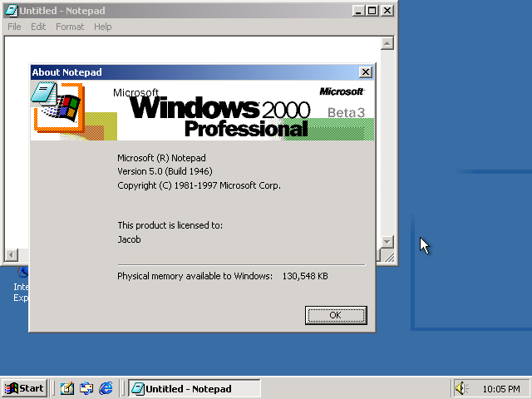Screen dimensions: 532x399
Task: Click the '130,548 KB' memory value
Action: point(305,276)
